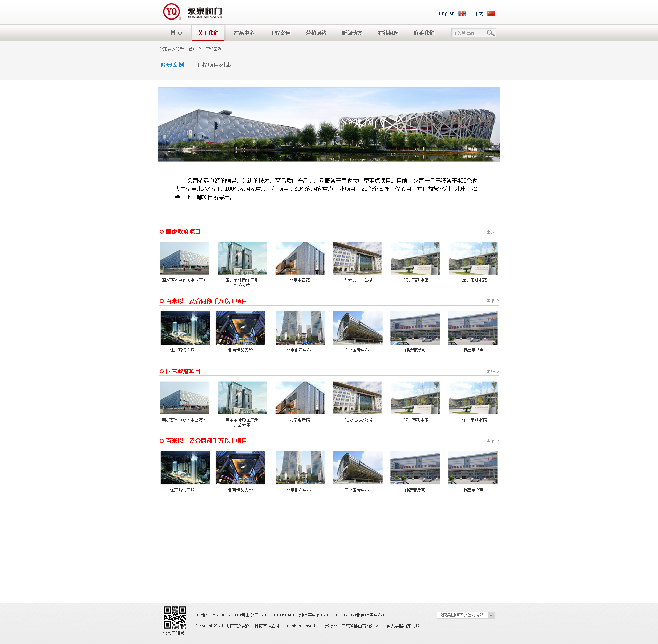Open the 产品中心 menu item

pos(244,33)
